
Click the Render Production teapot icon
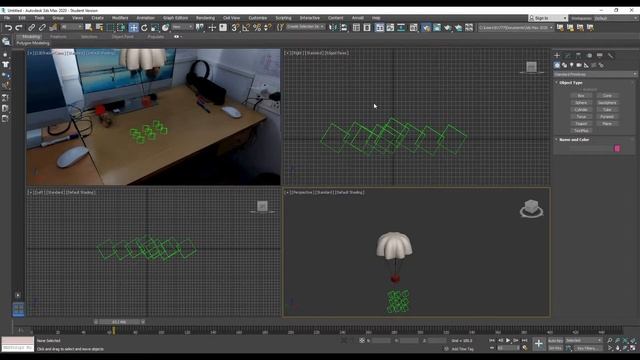[x=448, y=28]
